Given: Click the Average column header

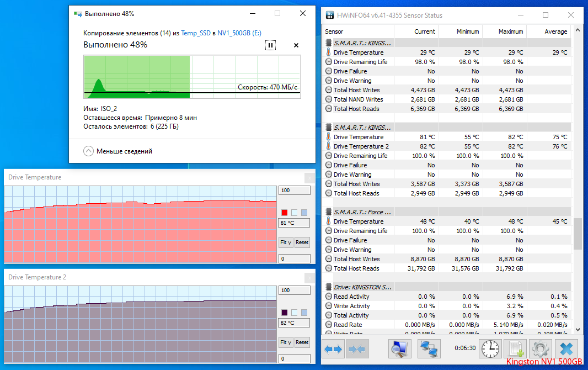Looking at the screenshot, I should tap(549, 31).
